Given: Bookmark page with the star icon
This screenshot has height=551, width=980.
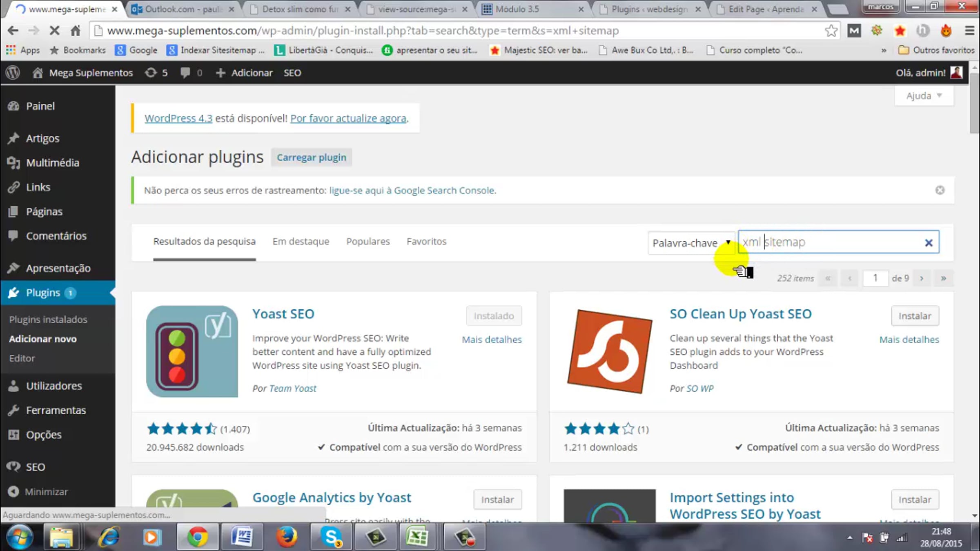Looking at the screenshot, I should tap(831, 31).
